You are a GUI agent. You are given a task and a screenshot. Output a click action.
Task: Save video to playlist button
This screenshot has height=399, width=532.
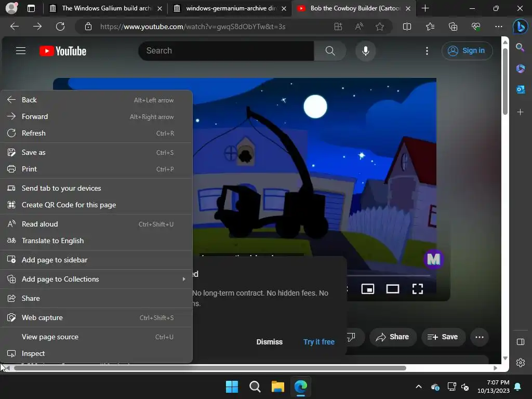(443, 337)
